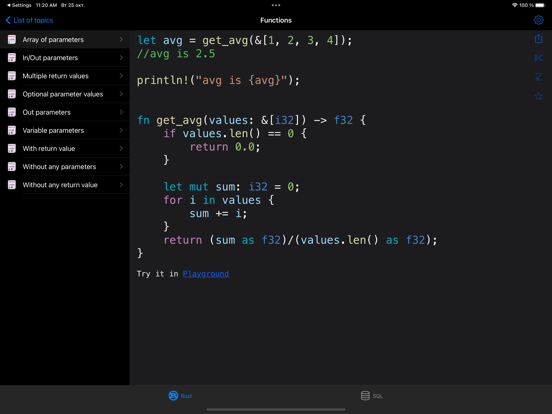The image size is (552, 414).
Task: Expand Without any return value chevron
Action: click(x=121, y=184)
